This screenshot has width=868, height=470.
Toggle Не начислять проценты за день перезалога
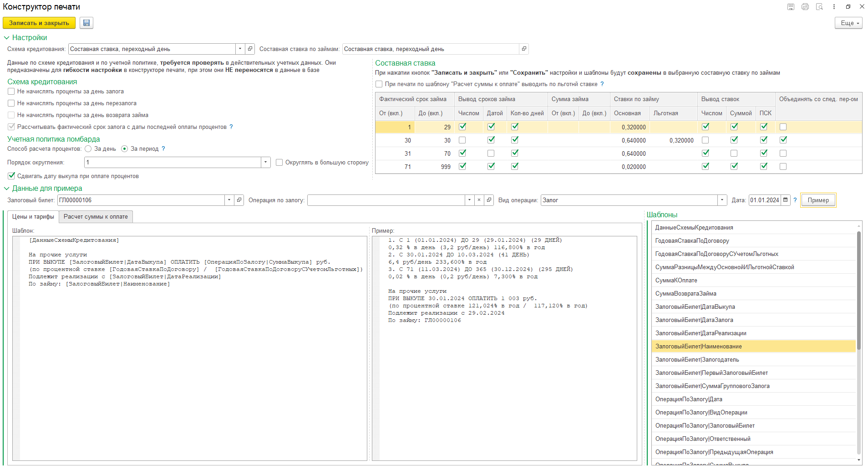point(11,103)
